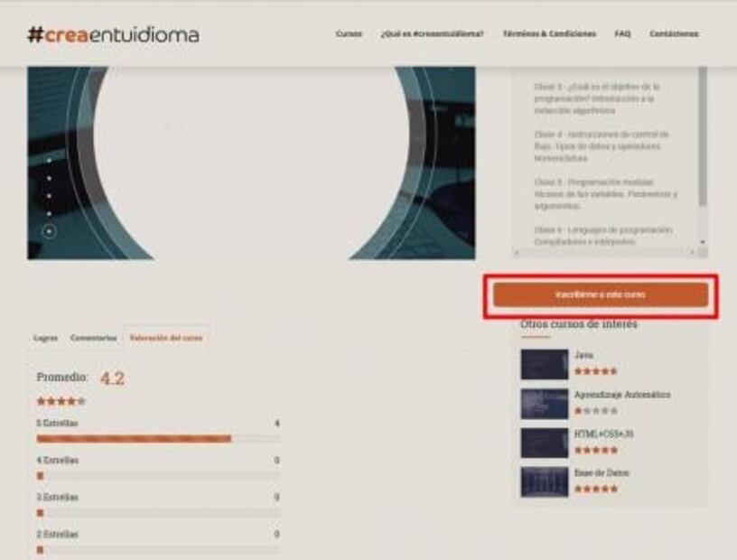Click Inscribirme a este curso button
737x560 pixels.
pos(600,295)
